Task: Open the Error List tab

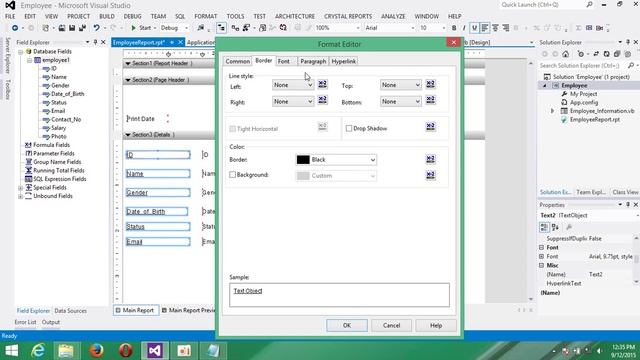Action: [25, 322]
